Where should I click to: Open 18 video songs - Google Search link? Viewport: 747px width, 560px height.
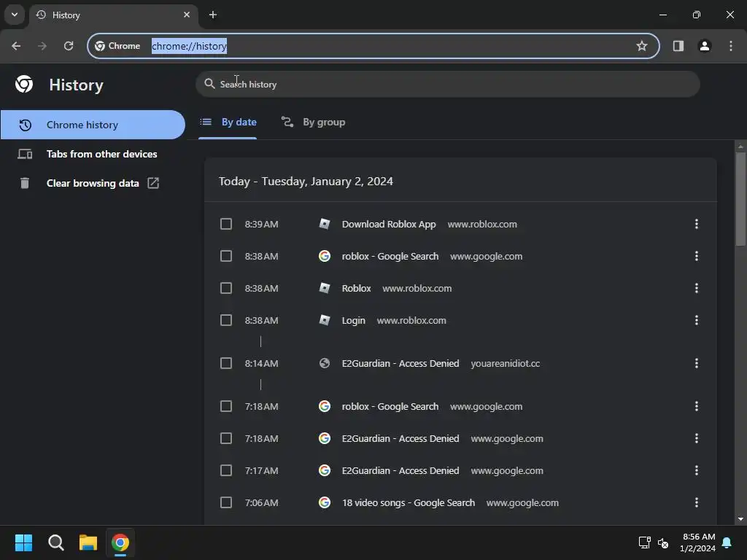pyautogui.click(x=409, y=503)
